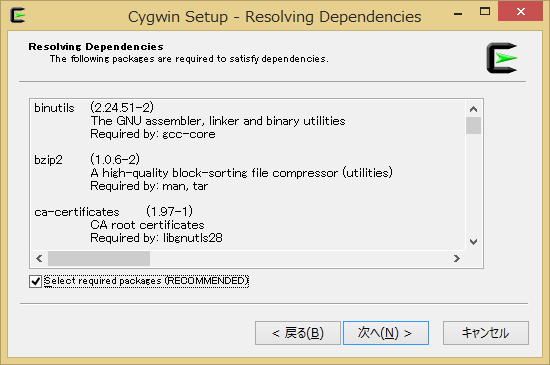The image size is (550, 365).
Task: Click the large Cygwin logo in the header
Action: point(502,58)
